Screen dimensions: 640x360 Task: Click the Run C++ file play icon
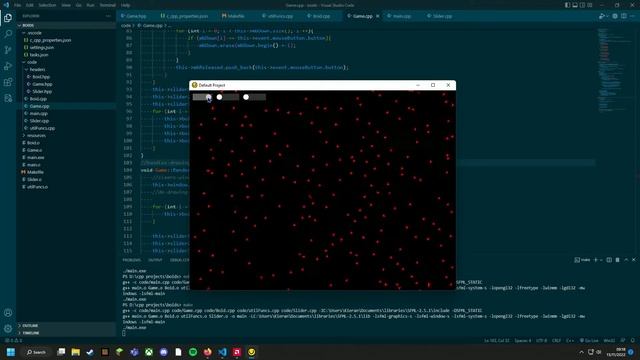(601, 16)
